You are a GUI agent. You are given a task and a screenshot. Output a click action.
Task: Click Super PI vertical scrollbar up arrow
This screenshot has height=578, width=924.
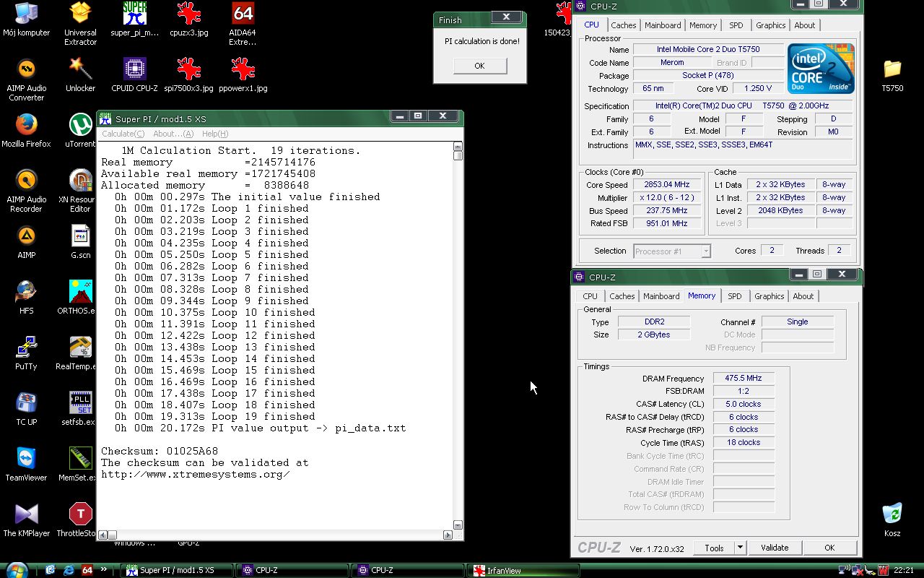click(x=458, y=146)
